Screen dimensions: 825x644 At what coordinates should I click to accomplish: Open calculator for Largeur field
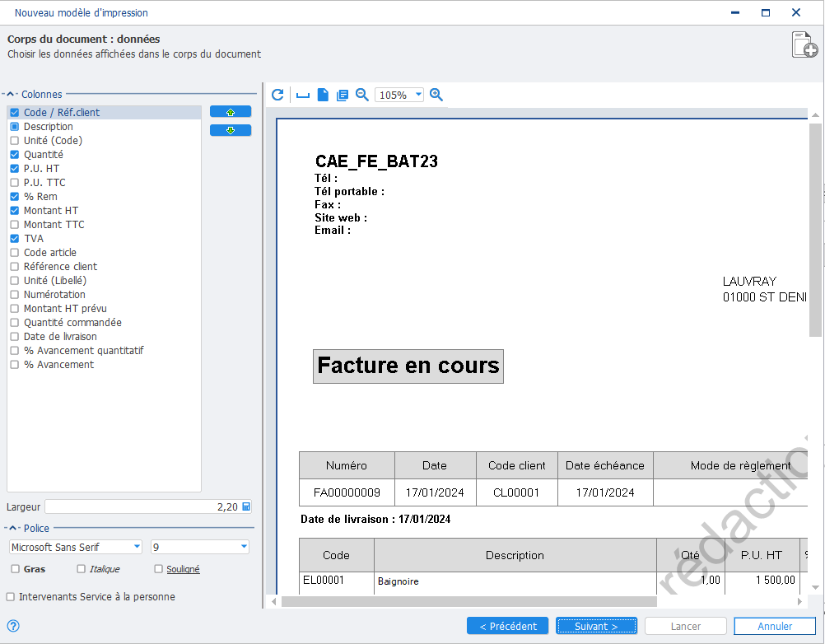(x=246, y=506)
